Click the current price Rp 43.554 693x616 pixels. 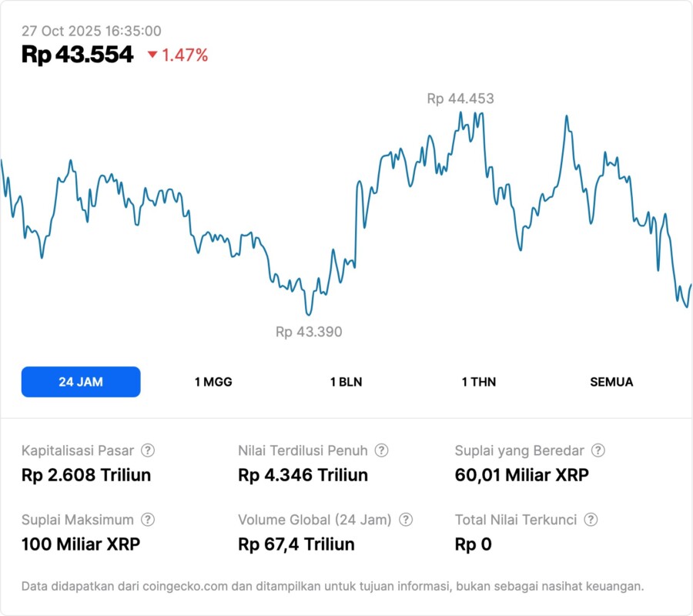pos(77,55)
